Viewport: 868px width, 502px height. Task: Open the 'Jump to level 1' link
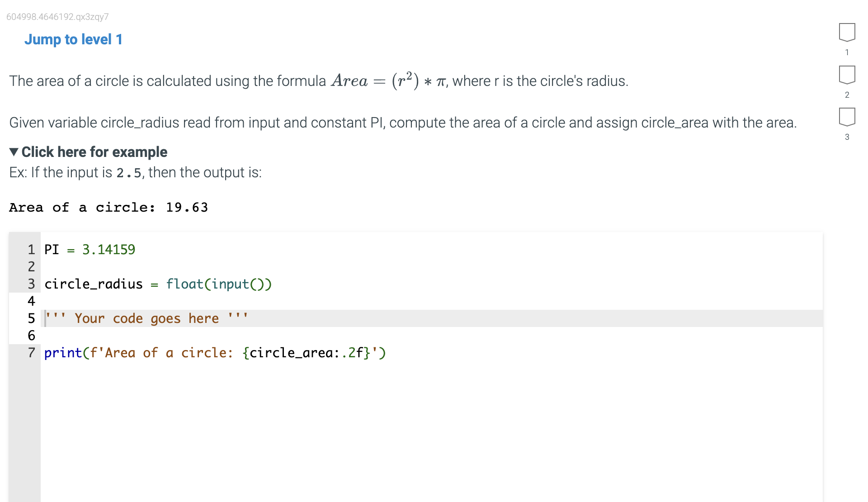(73, 39)
